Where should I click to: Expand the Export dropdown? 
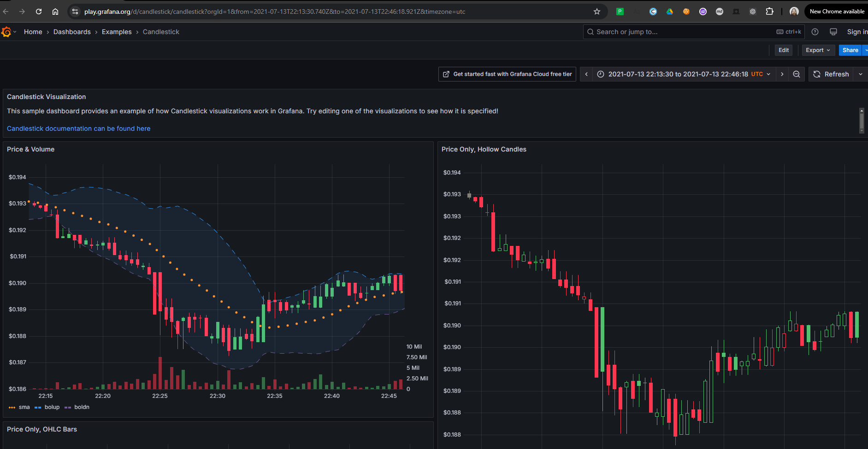[818, 50]
